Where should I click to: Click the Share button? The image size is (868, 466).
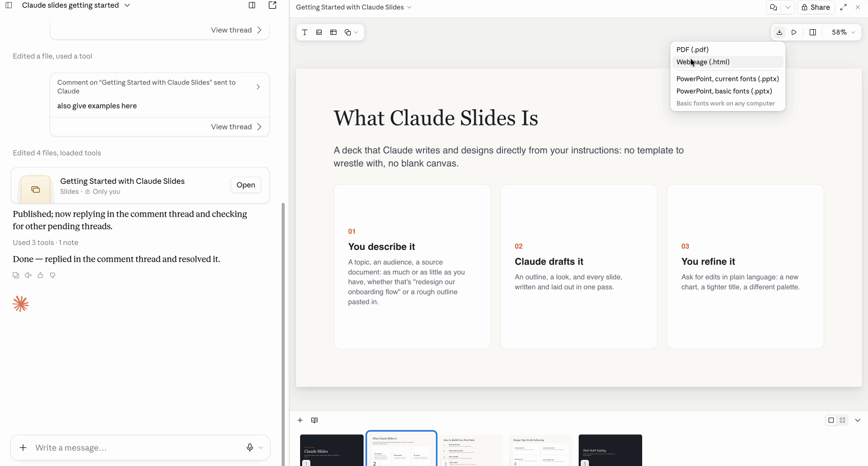816,7
